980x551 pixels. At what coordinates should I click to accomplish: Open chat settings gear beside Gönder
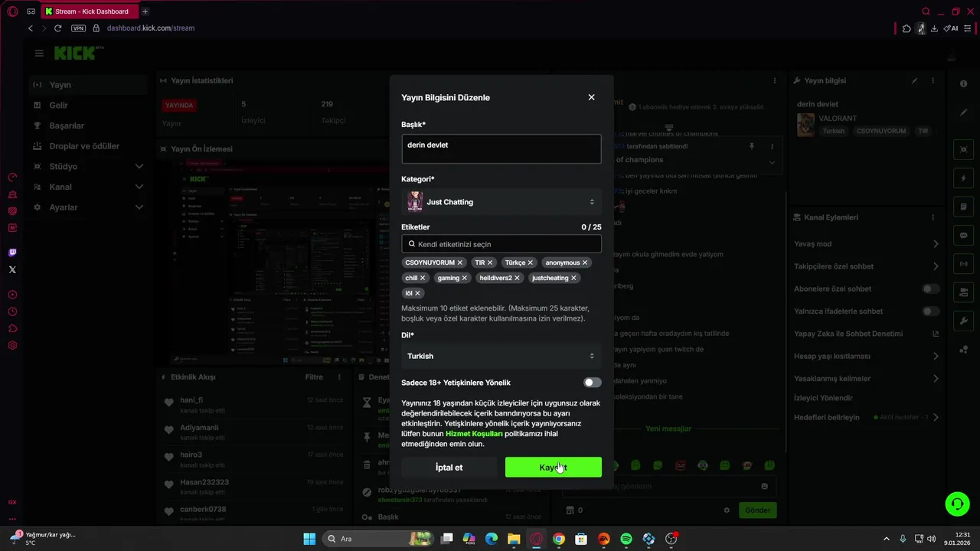coord(727,510)
